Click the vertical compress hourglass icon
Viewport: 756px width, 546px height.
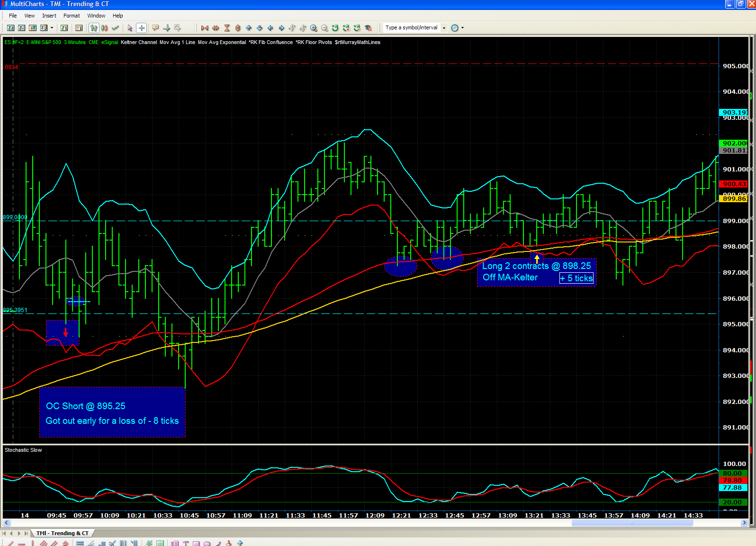click(227, 28)
